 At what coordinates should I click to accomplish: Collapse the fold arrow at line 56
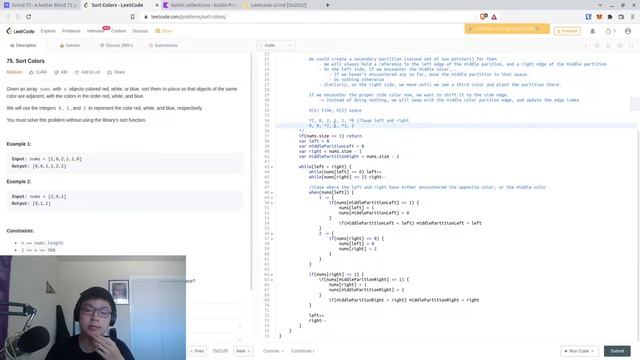point(272,233)
